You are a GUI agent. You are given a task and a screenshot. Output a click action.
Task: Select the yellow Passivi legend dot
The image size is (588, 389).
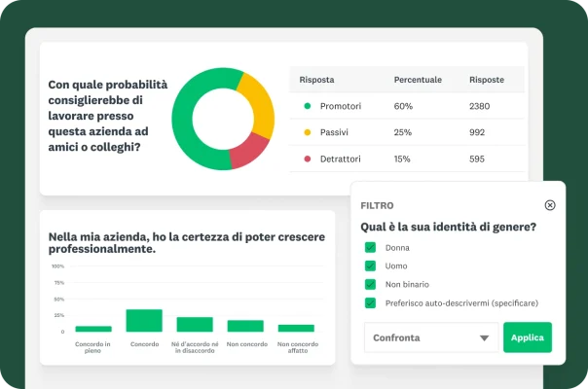tap(307, 132)
